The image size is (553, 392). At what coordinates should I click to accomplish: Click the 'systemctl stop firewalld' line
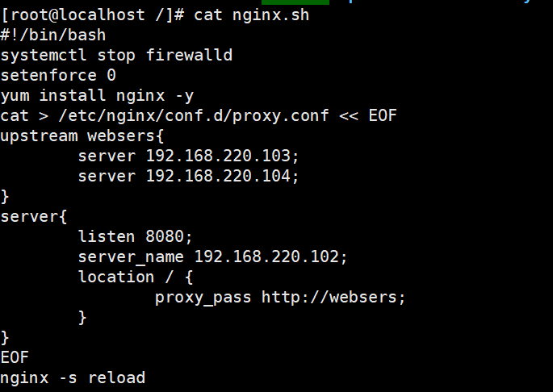116,56
